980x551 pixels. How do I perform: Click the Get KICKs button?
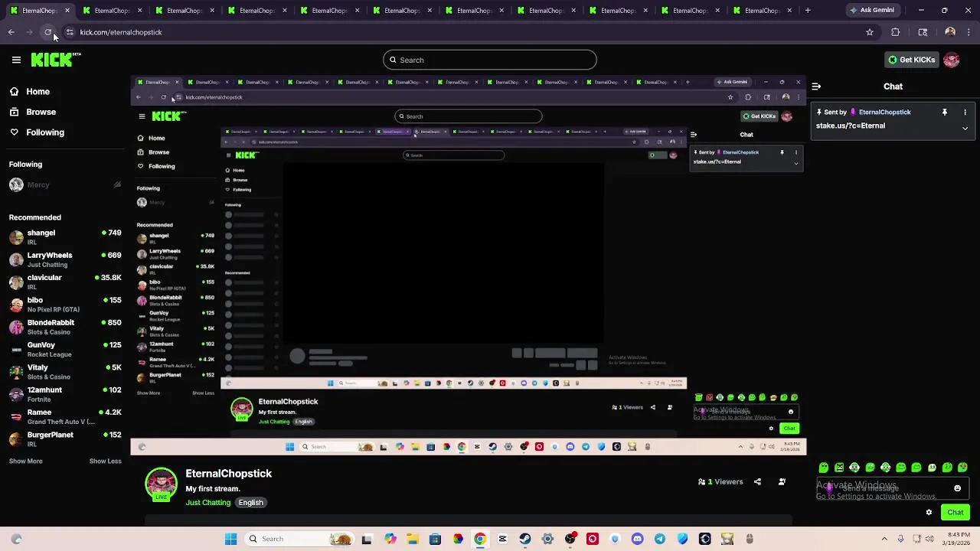click(911, 60)
